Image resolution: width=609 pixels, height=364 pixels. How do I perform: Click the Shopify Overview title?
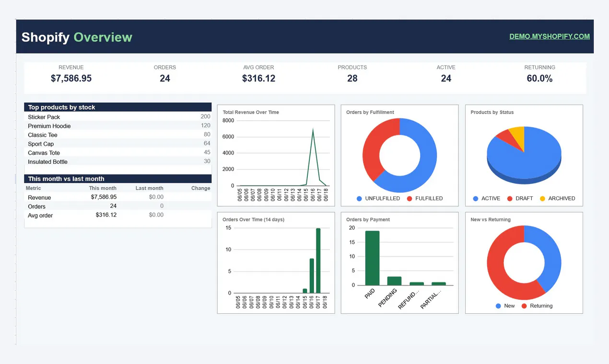77,37
